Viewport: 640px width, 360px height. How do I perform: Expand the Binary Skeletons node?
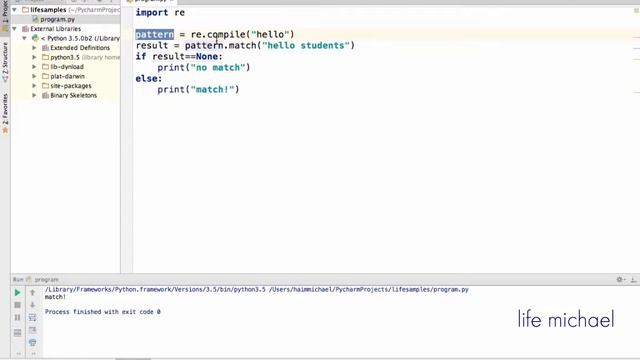[34, 95]
